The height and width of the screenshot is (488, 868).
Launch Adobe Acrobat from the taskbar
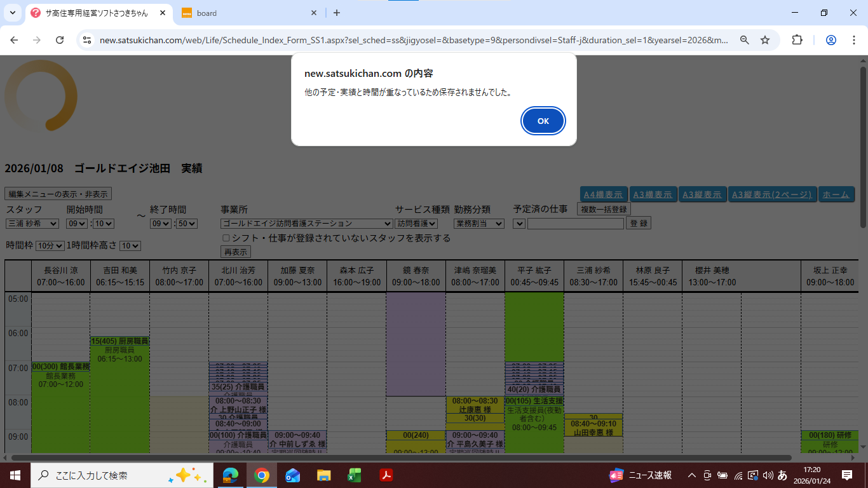pos(386,475)
